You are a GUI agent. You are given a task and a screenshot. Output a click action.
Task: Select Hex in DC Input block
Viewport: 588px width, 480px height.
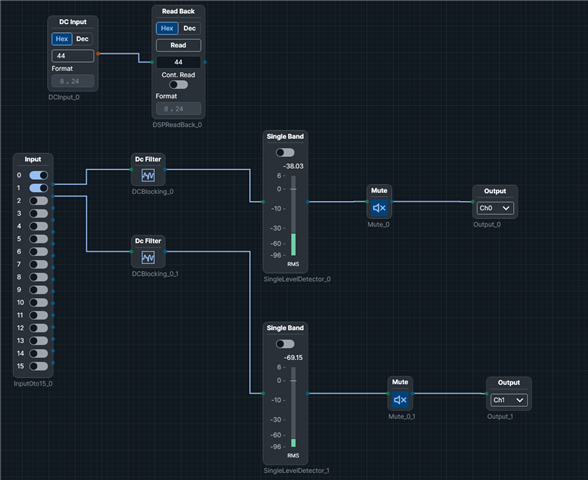click(x=62, y=39)
